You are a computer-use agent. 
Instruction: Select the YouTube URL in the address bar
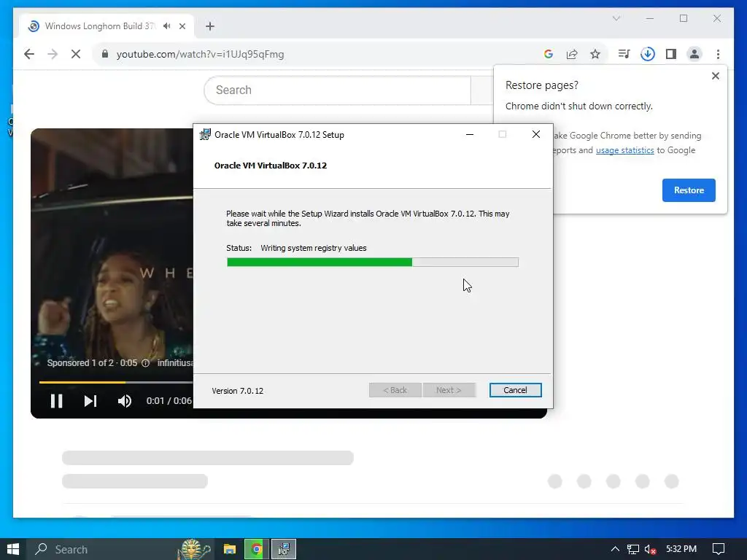[x=200, y=54]
